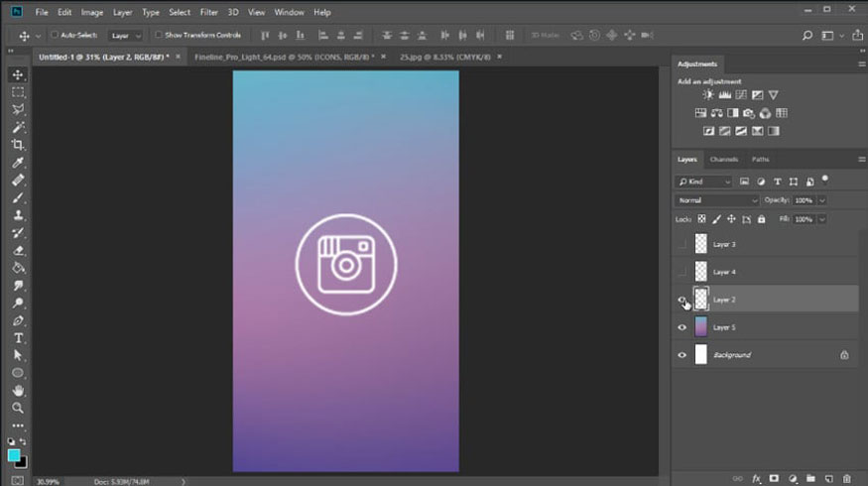Open the Adjustments panel menu
Viewport: 868px width, 486px height.
(861, 64)
